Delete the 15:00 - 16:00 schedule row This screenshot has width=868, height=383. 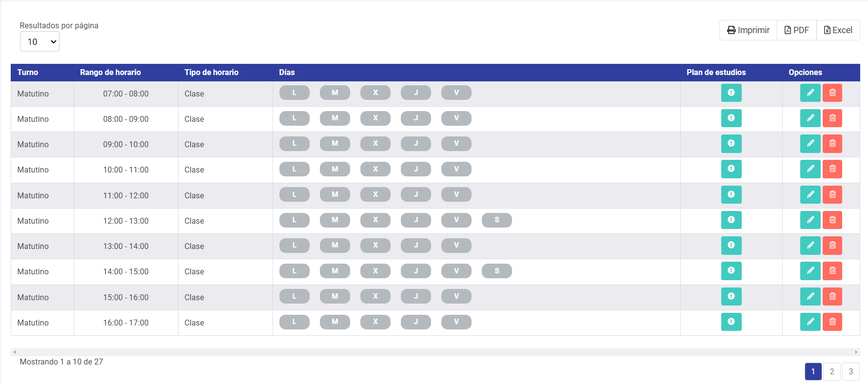832,296
